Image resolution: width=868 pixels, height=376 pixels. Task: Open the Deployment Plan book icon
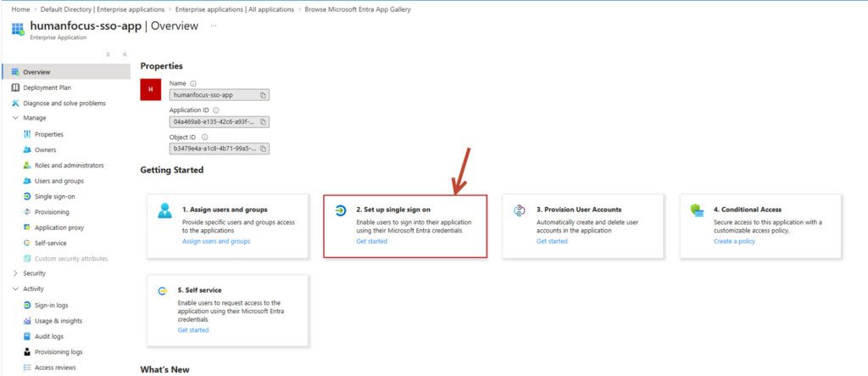(15, 87)
